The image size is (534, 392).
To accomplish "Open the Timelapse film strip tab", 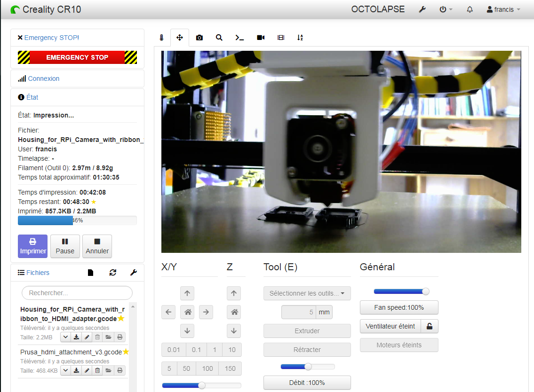I will [280, 38].
